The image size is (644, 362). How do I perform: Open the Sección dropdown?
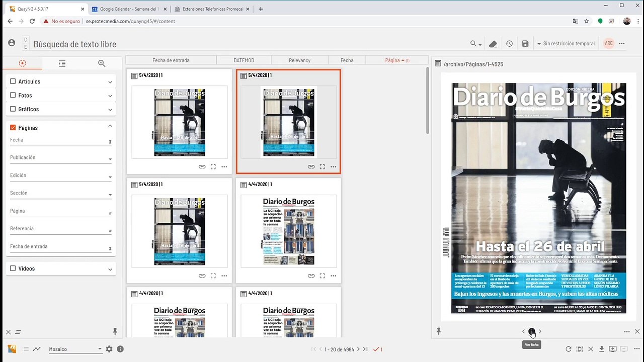point(61,193)
